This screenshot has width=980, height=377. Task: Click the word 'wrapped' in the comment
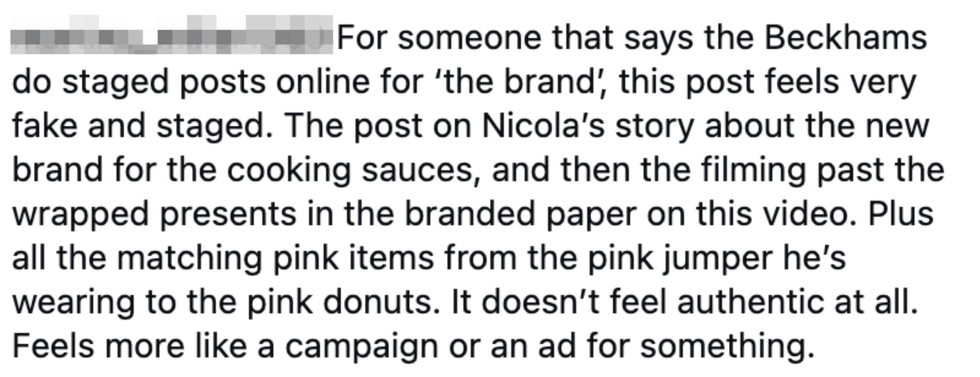80,215
